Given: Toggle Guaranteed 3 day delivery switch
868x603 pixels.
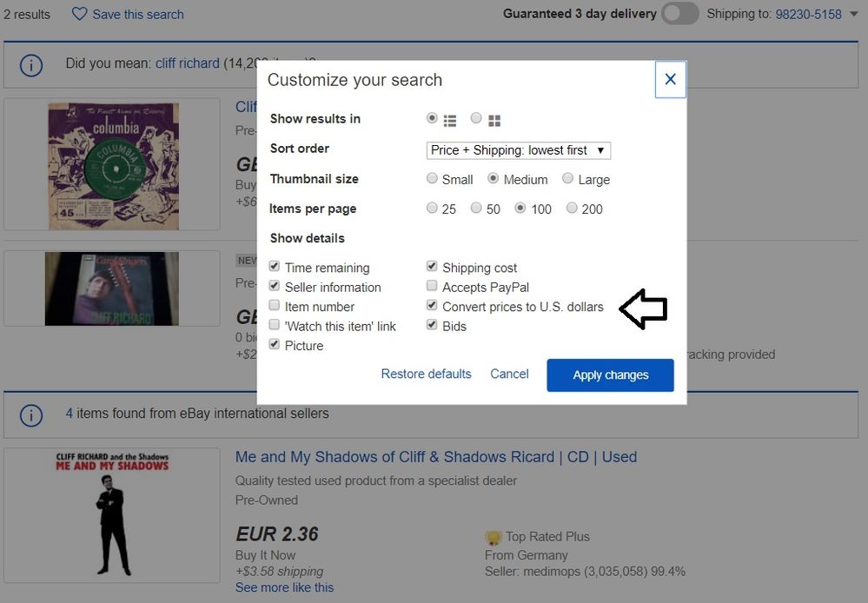Looking at the screenshot, I should (679, 14).
